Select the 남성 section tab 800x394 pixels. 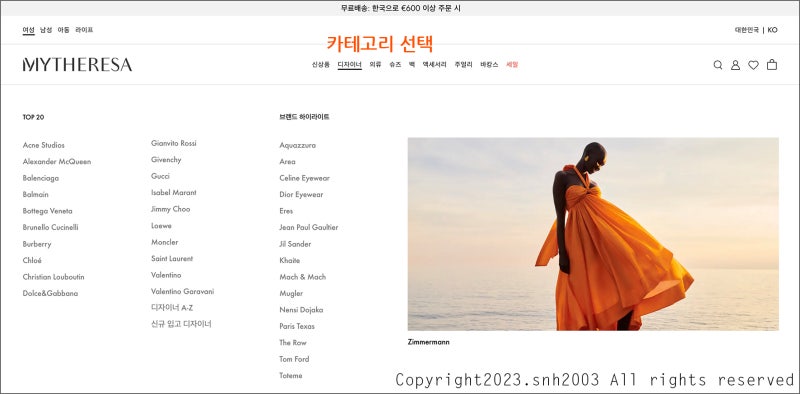point(46,30)
